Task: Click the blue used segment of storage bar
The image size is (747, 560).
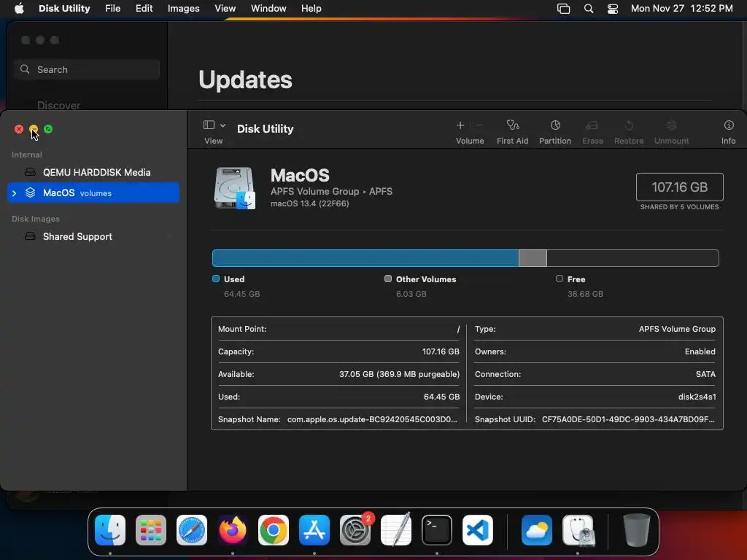Action: coord(365,258)
